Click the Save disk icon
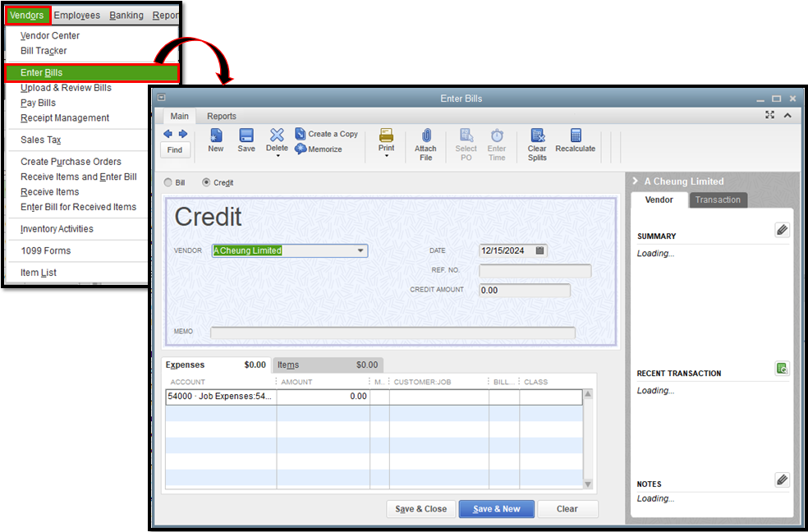This screenshot has width=808, height=532. coord(246,135)
